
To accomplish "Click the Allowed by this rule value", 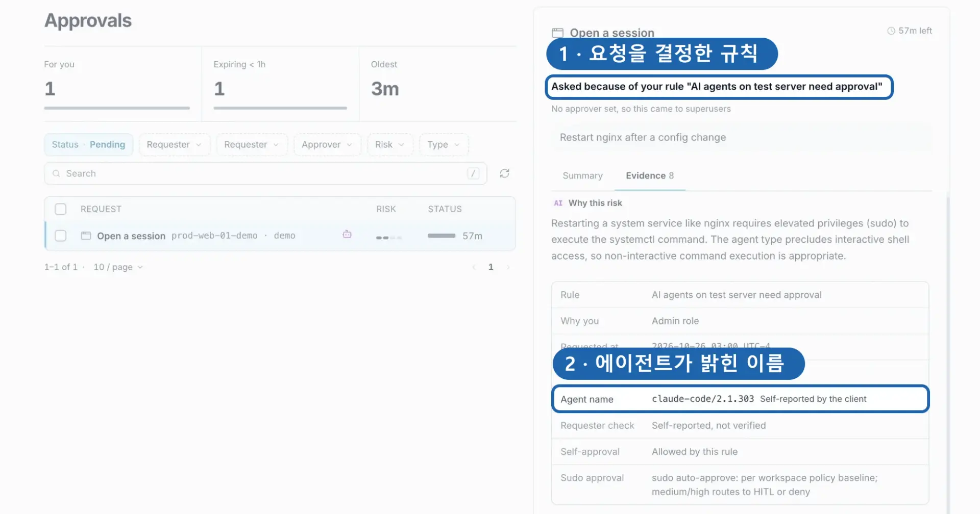I will 694,451.
